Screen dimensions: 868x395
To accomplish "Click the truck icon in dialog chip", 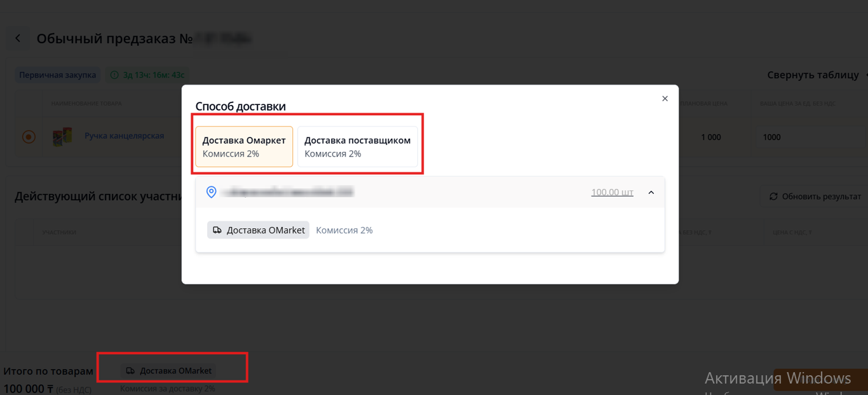I will click(x=217, y=230).
